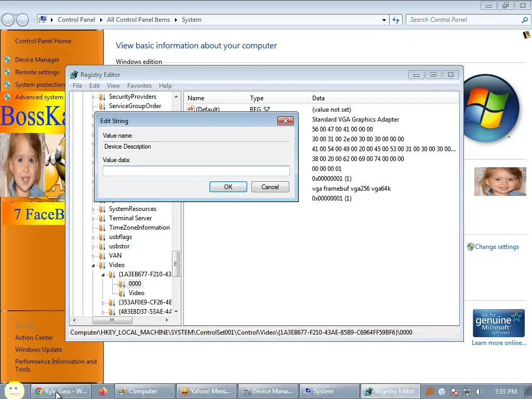Expand the usbstor registry key
This screenshot has height=399, width=532.
pyautogui.click(x=94, y=247)
